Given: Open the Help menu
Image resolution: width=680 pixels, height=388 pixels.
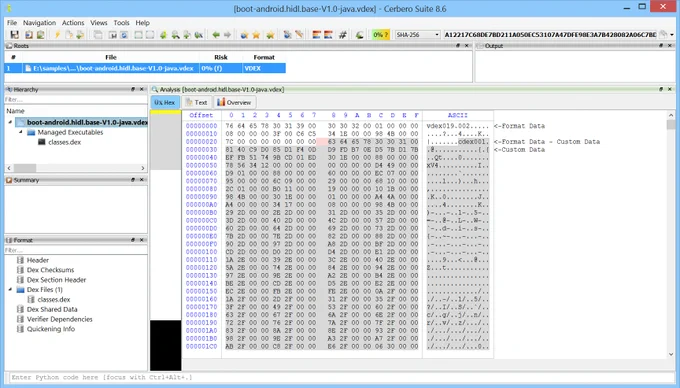Looking at the screenshot, I should 142,23.
